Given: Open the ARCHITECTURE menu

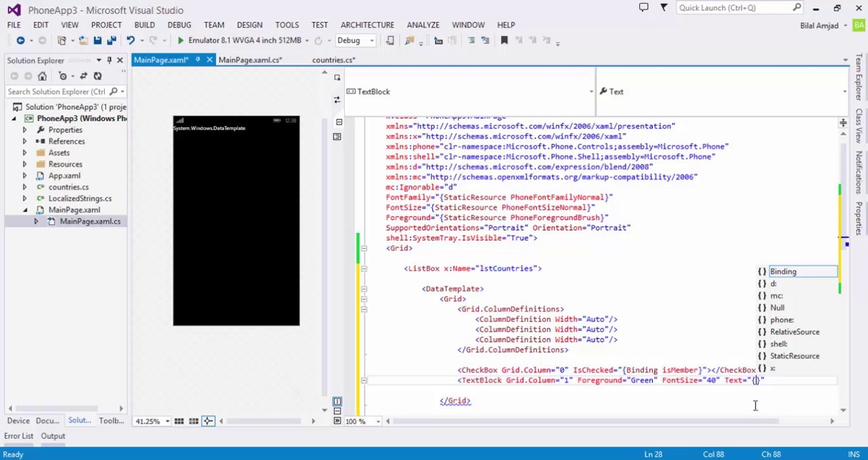Looking at the screenshot, I should click(367, 25).
